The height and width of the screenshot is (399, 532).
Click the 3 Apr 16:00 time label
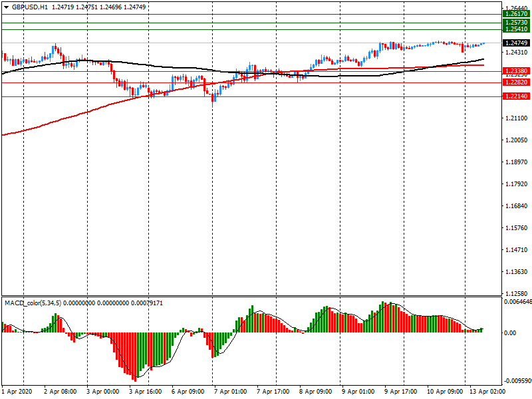(145, 392)
